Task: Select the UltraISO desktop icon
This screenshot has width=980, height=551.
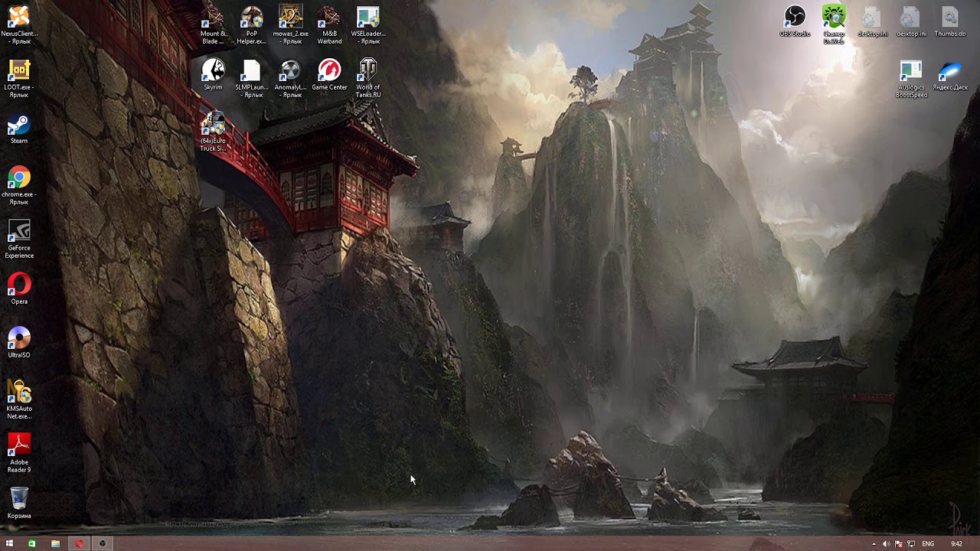Action: 19,343
